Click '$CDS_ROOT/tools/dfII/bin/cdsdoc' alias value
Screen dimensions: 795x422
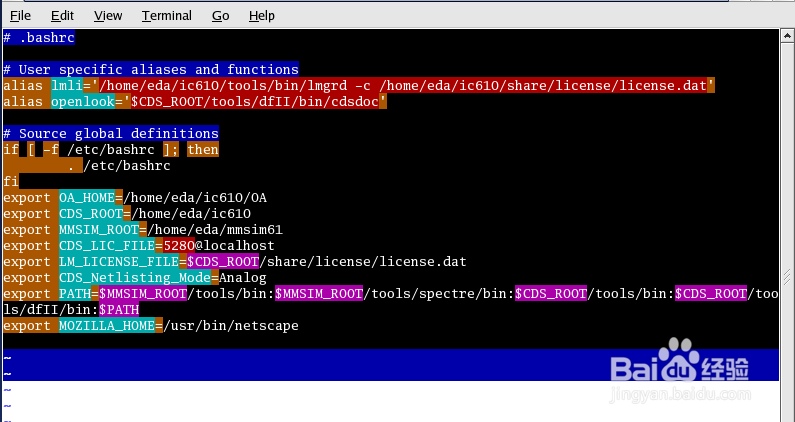click(x=255, y=101)
